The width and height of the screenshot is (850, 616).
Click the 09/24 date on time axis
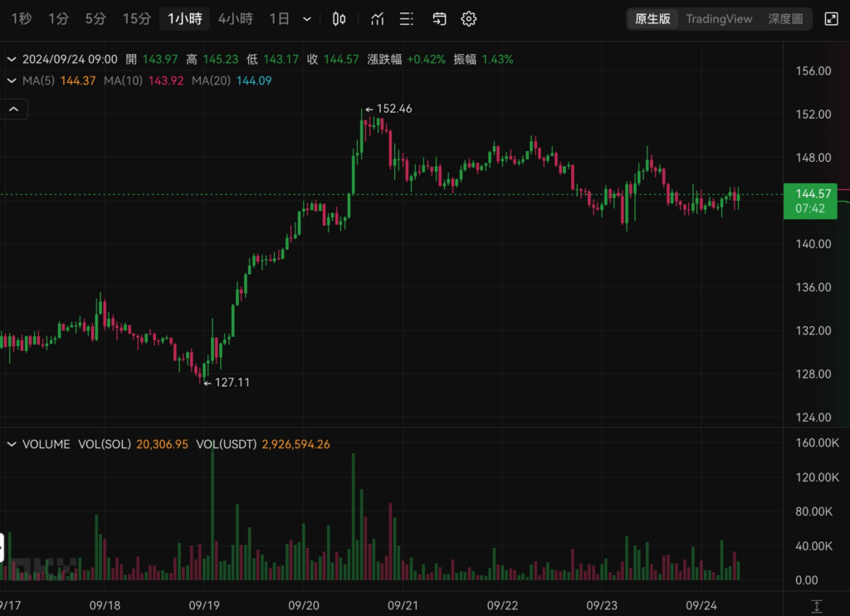701,605
